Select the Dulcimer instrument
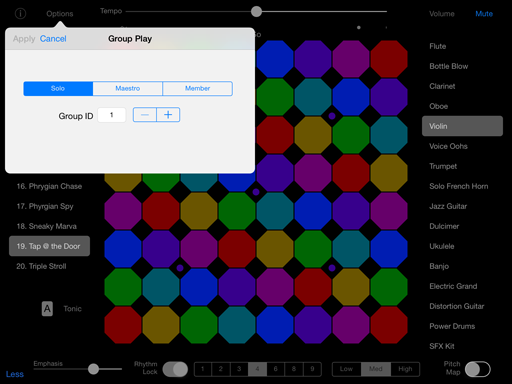The image size is (512, 384). (x=462, y=226)
